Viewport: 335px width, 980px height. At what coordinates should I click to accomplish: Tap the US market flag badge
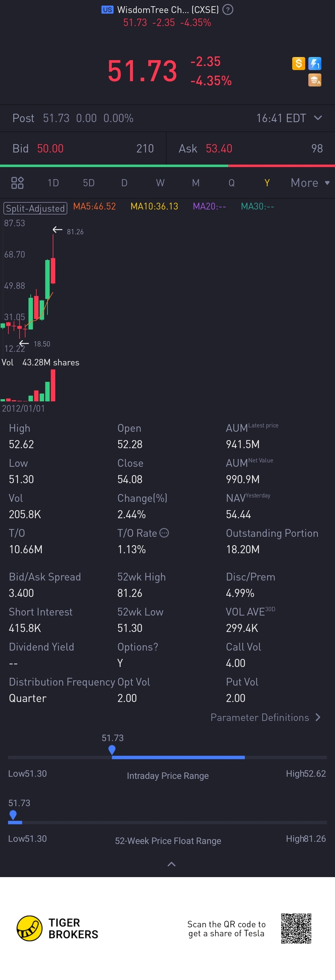pyautogui.click(x=107, y=10)
